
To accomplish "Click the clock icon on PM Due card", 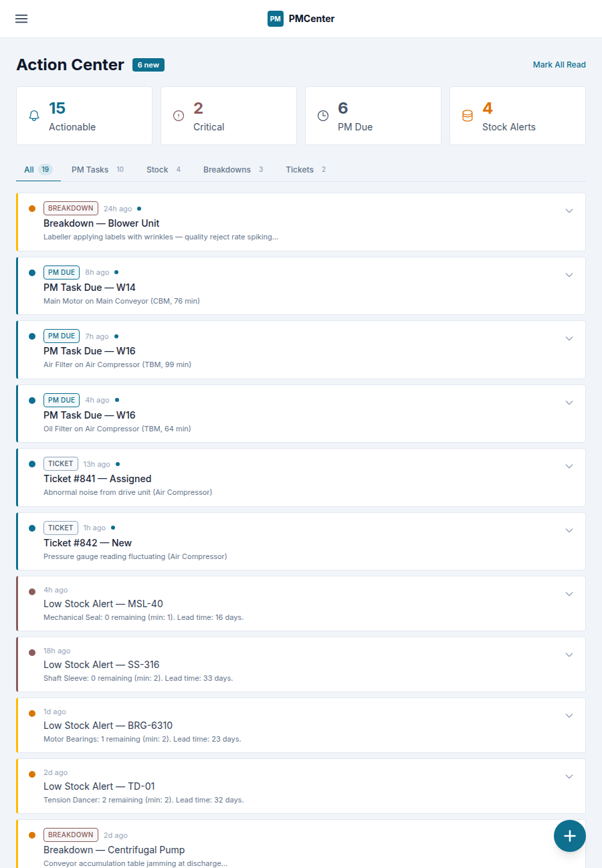I will pos(323,116).
